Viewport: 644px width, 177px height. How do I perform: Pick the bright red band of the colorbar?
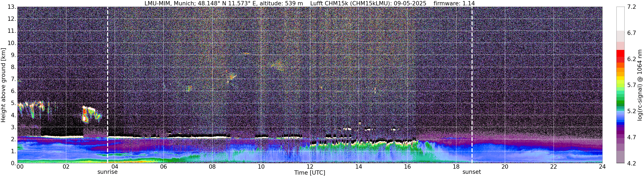coord(620,53)
